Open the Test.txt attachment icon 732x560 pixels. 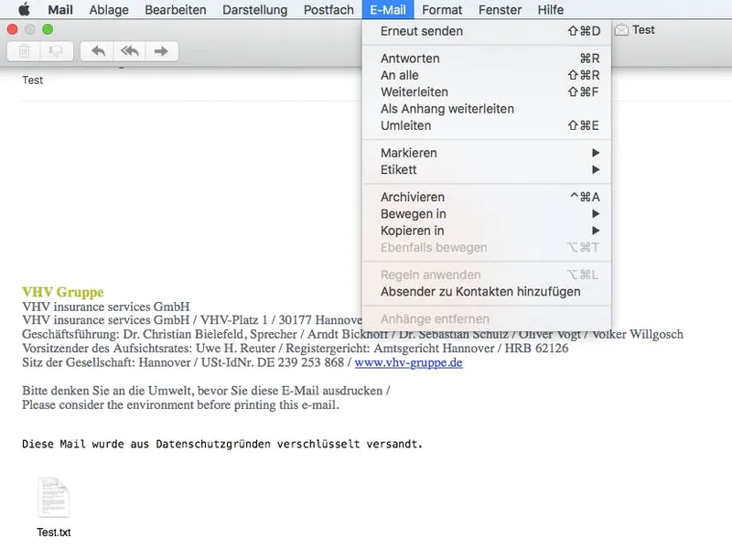(x=54, y=498)
